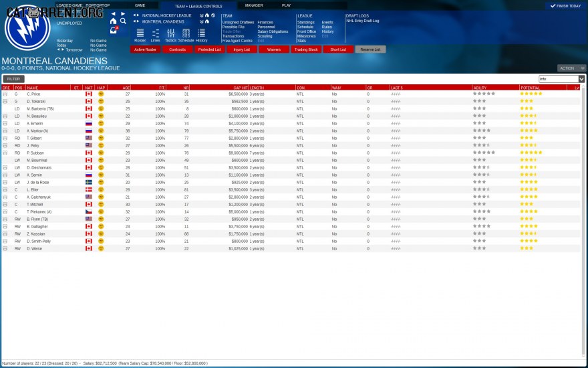Go back with the left navigation arrow
Screen dimensions: 588x368
click(113, 14)
